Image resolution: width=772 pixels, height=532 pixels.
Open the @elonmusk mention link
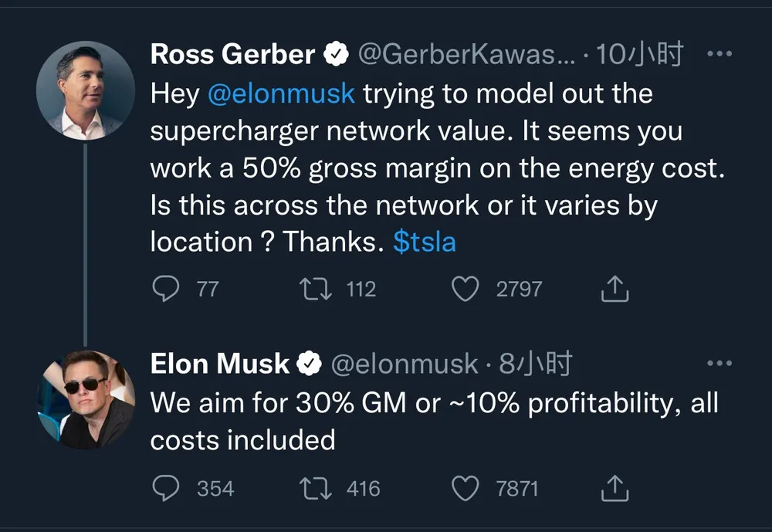[x=281, y=93]
